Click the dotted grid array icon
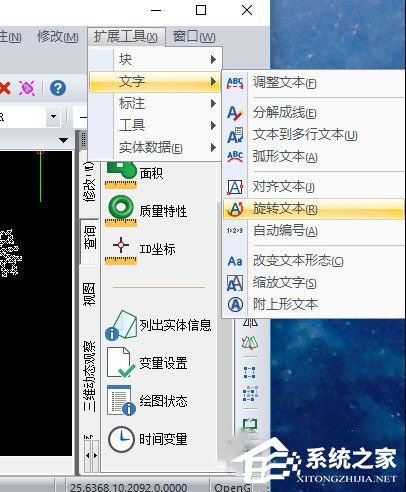This screenshot has height=492, width=406. point(250,394)
